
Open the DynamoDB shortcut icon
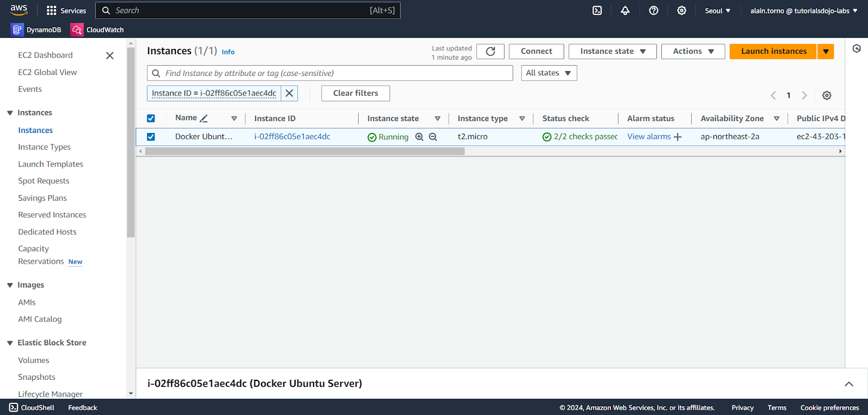pyautogui.click(x=17, y=30)
